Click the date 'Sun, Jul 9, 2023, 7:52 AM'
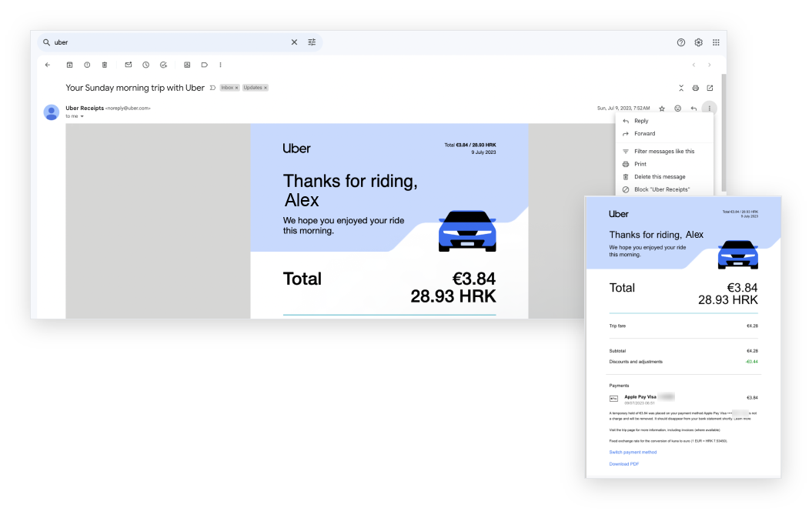Image resolution: width=812 pixels, height=518 pixels. [623, 109]
